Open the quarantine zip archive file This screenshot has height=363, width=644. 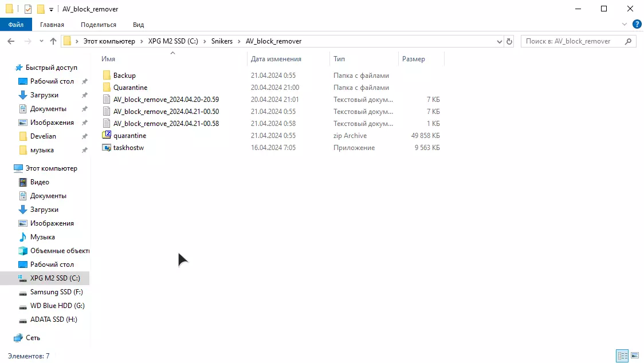(129, 136)
